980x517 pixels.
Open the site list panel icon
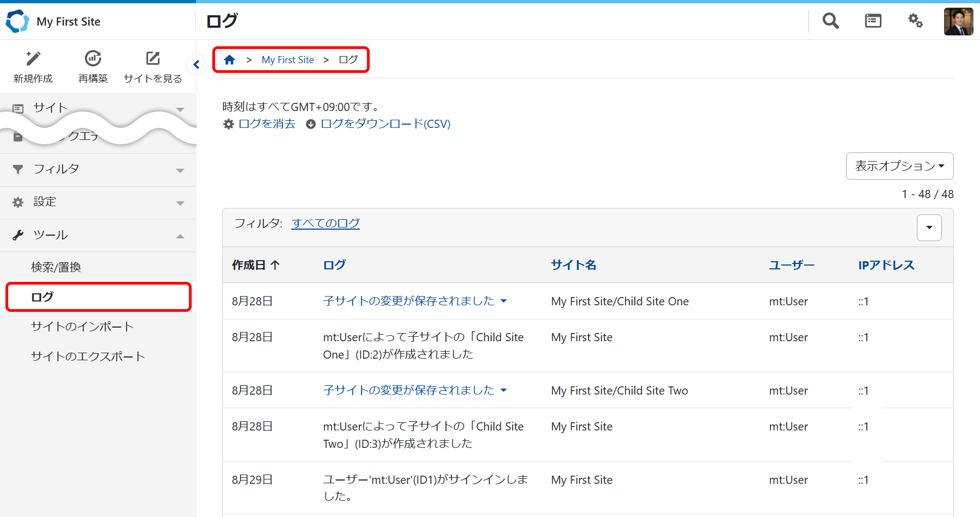[x=873, y=21]
